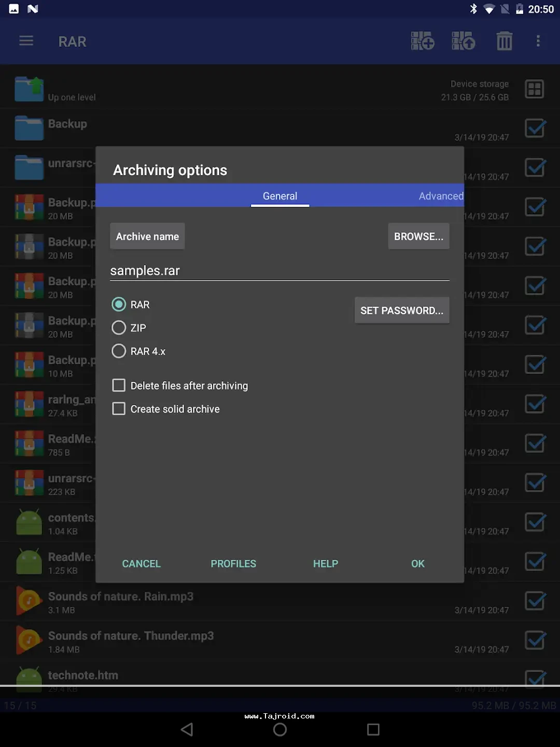Click the Up one level folder icon

click(x=29, y=89)
